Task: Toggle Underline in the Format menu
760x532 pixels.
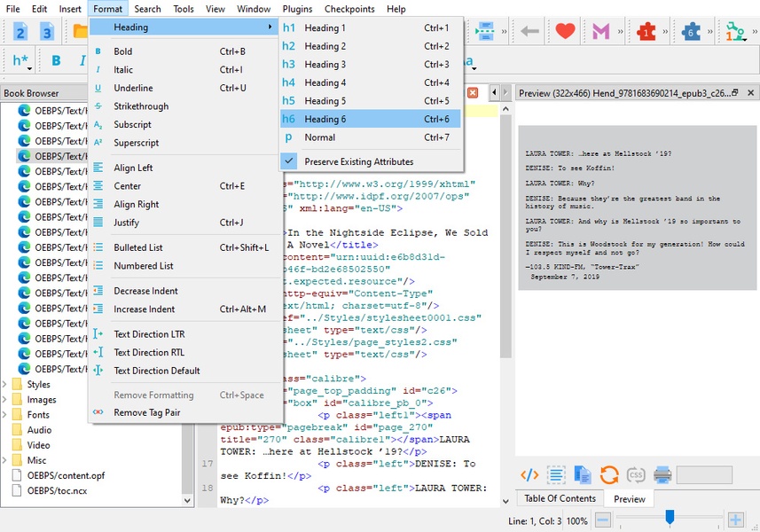Action: click(x=184, y=88)
